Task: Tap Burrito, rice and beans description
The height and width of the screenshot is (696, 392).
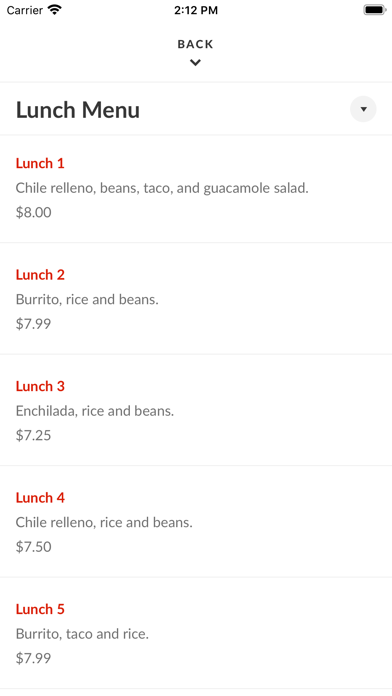Action: (x=87, y=300)
